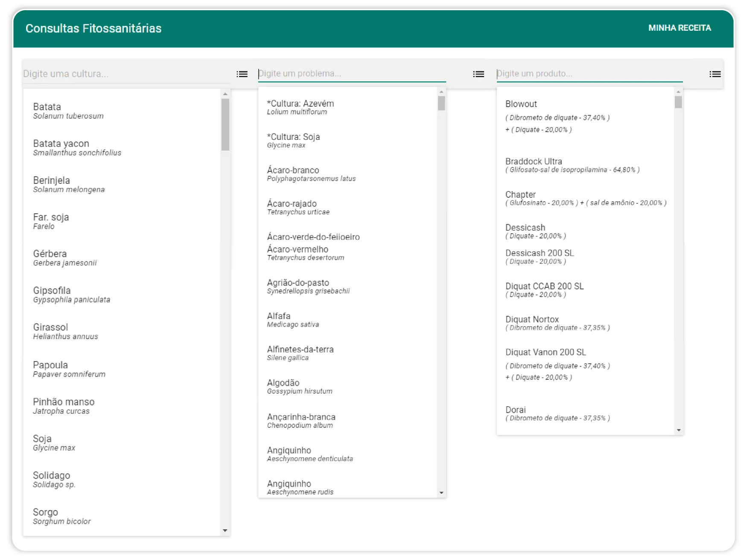
Task: Click product list scrollbar thumb
Action: 678,102
